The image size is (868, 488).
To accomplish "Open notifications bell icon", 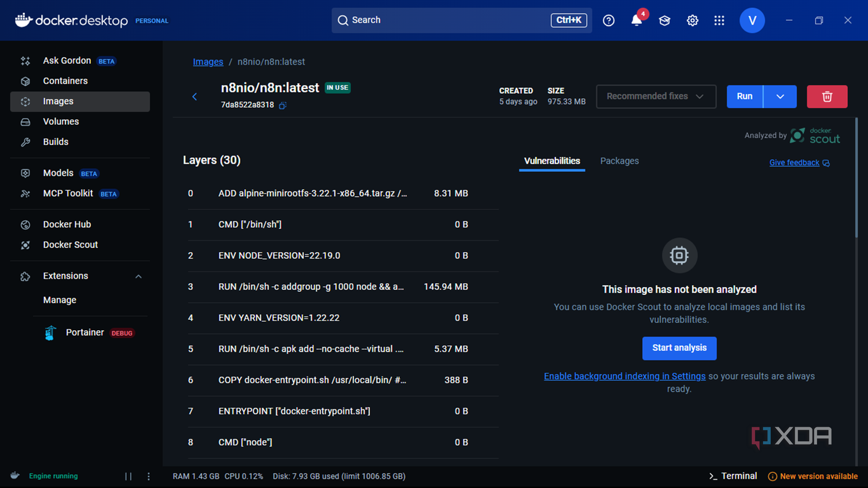I will pyautogui.click(x=637, y=20).
